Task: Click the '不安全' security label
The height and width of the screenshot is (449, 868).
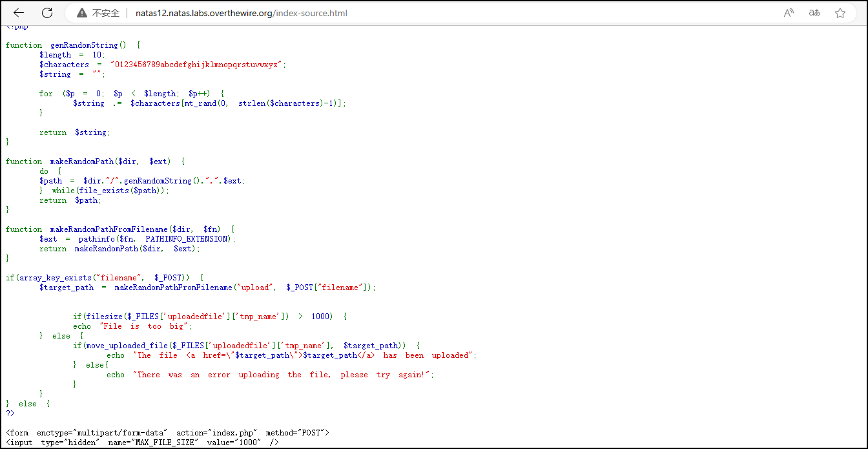Action: 106,13
